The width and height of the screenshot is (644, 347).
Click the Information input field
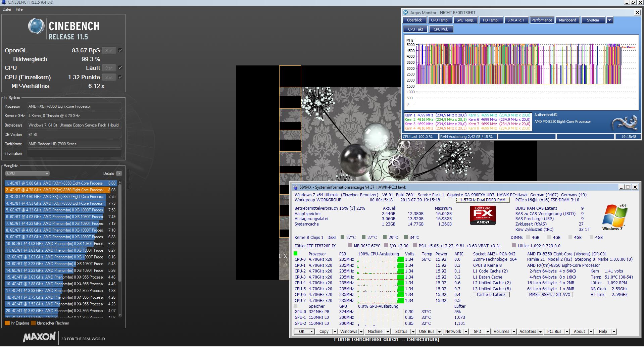pos(74,153)
